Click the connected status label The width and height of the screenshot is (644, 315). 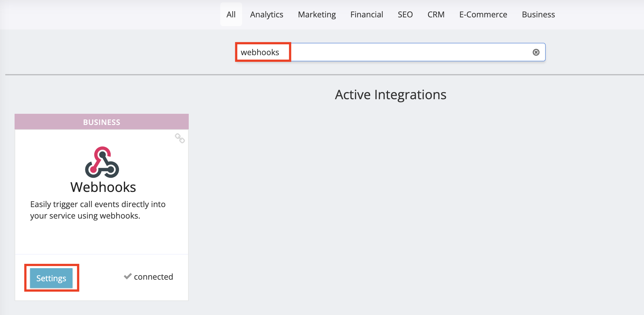pyautogui.click(x=153, y=277)
